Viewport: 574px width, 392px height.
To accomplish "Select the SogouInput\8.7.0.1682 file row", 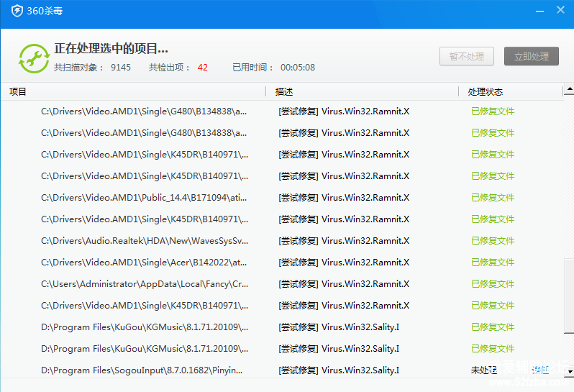I will point(282,370).
